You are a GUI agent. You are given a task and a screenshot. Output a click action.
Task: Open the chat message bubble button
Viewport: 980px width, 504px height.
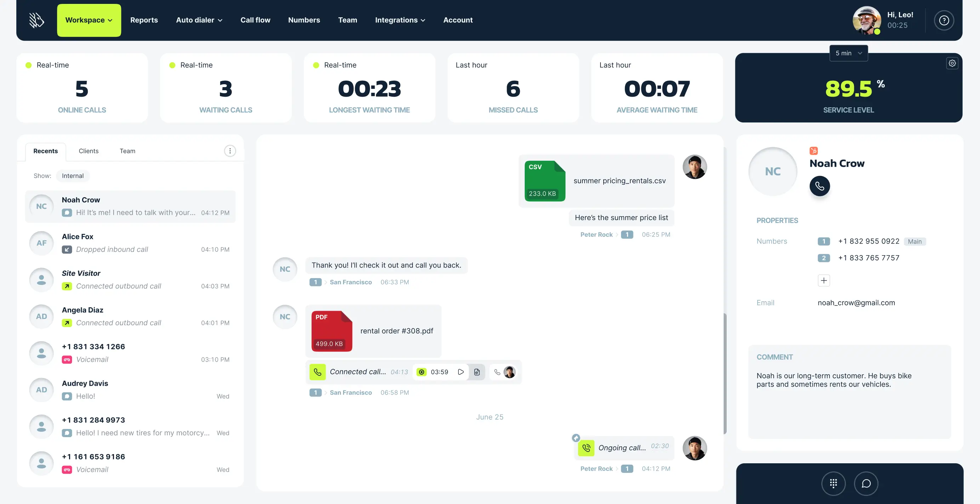click(x=866, y=483)
